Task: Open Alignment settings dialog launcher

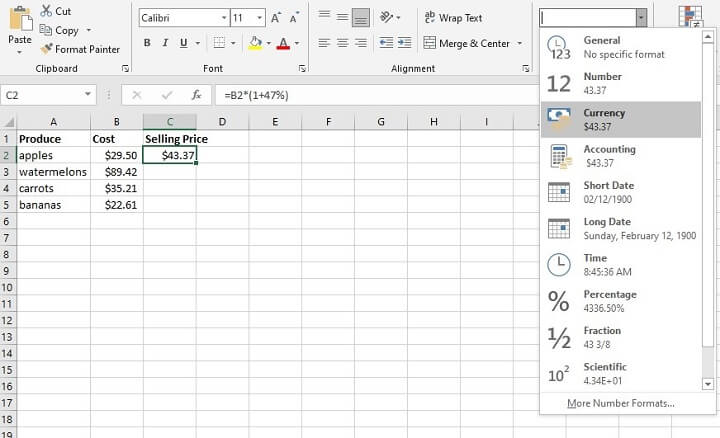Action: pyautogui.click(x=526, y=68)
